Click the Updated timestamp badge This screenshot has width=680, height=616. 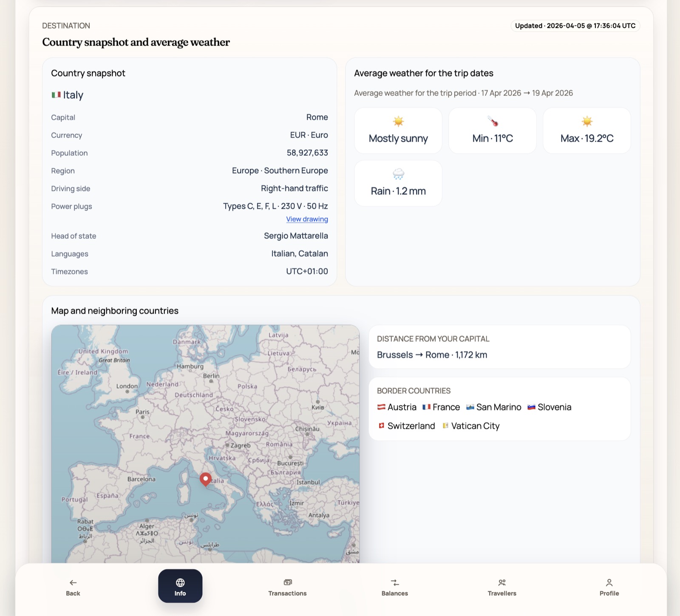click(575, 26)
